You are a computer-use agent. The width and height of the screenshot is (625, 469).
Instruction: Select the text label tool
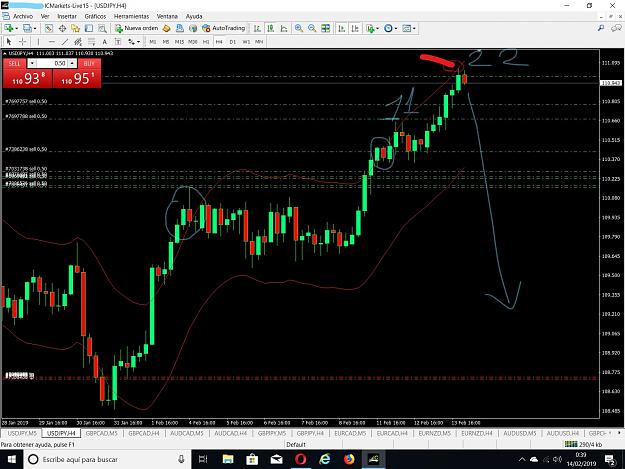(x=118, y=41)
